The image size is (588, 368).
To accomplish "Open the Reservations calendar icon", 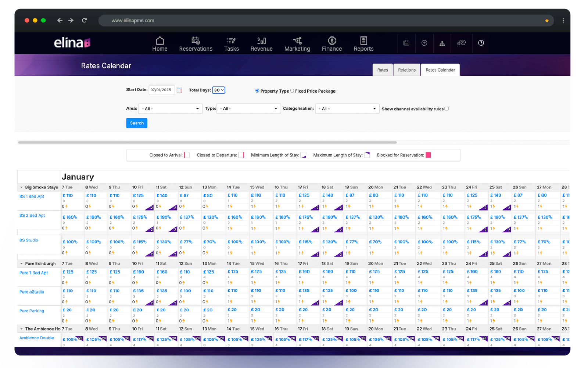I will (x=196, y=41).
